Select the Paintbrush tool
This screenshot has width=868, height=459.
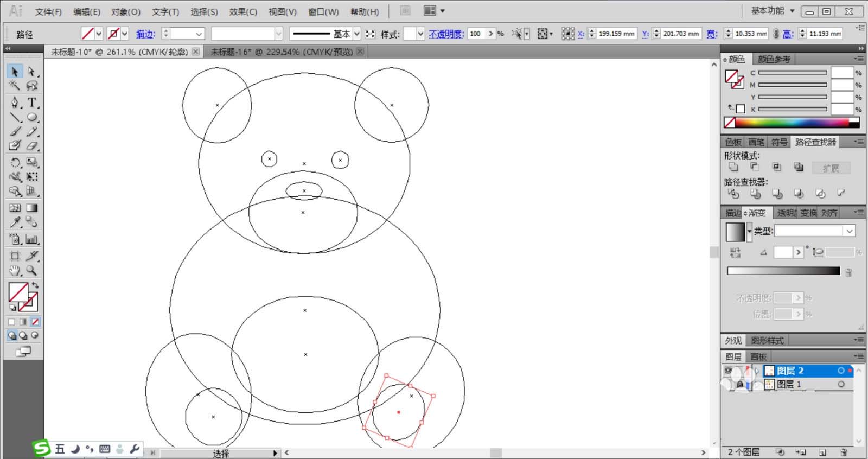(x=15, y=131)
